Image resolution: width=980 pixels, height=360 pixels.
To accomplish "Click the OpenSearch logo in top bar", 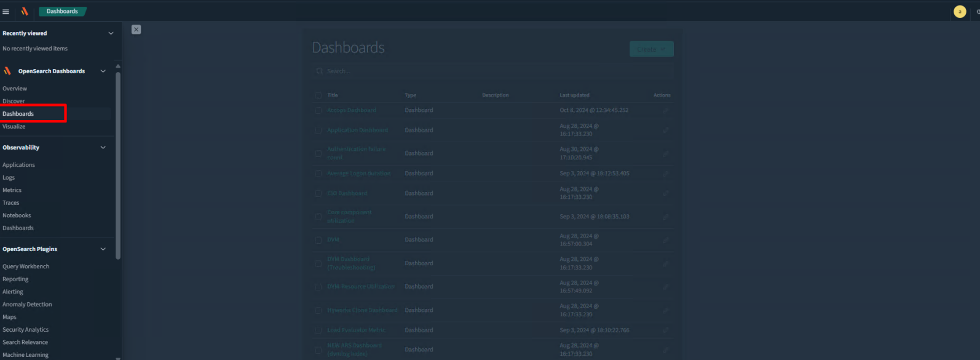I will 25,12.
